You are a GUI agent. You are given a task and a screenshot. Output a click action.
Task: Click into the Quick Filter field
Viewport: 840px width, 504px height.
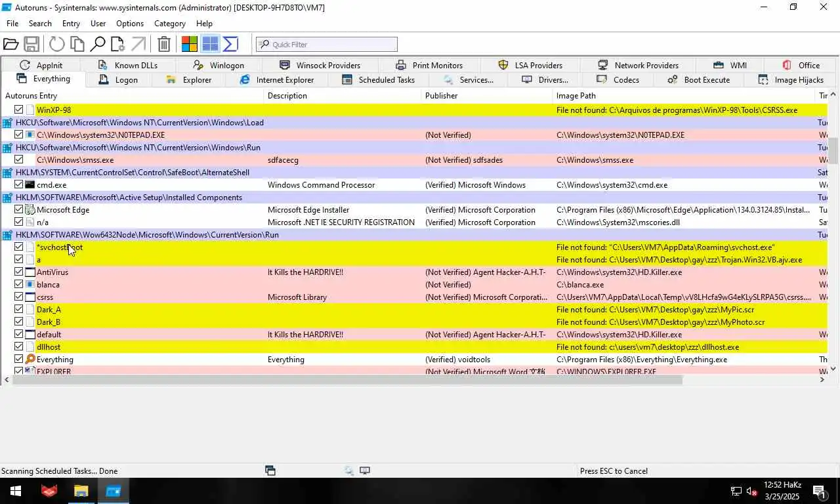[x=327, y=45]
